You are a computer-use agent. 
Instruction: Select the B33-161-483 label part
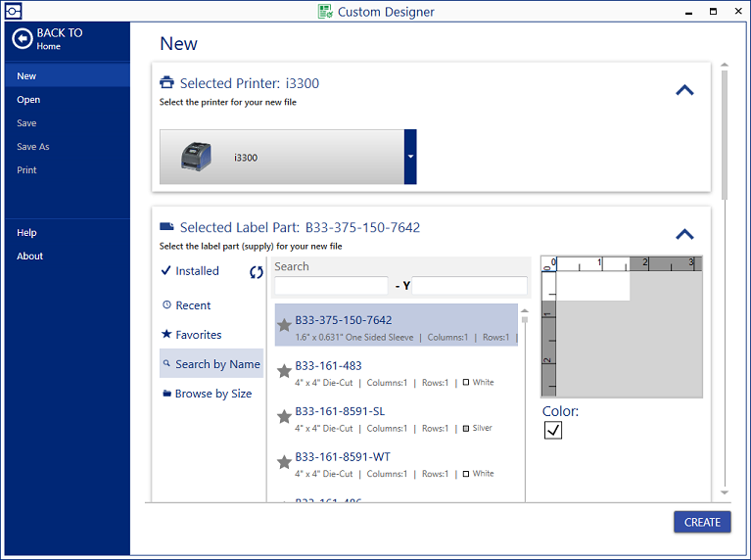(397, 371)
